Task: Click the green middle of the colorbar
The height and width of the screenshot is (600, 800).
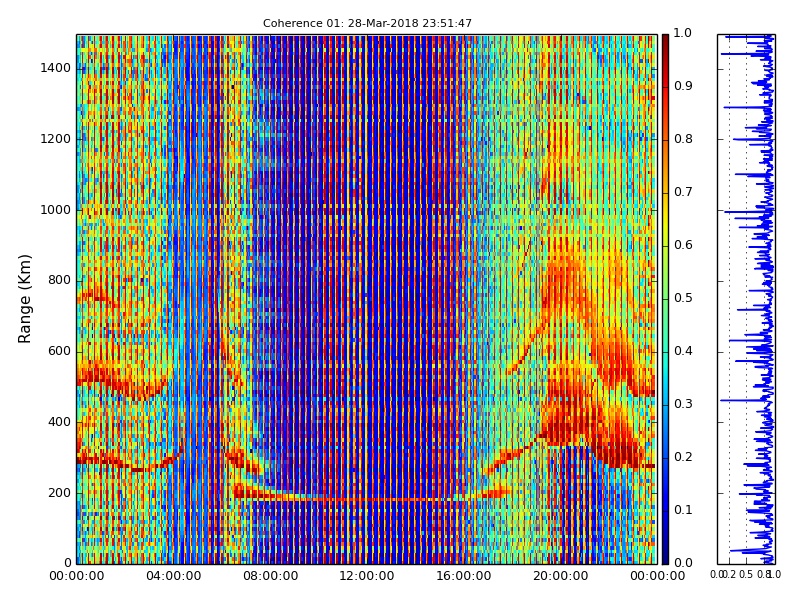Action: point(665,299)
